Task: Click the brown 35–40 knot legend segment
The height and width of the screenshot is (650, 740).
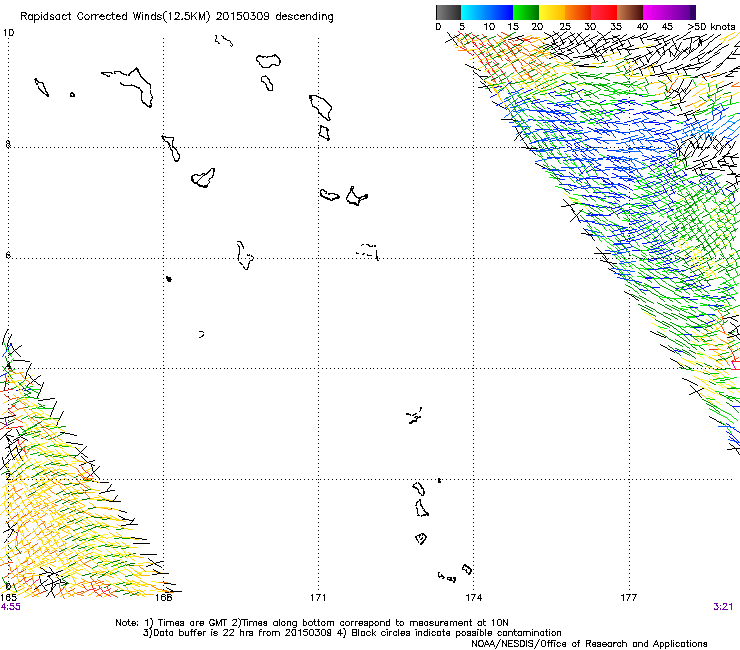Action: (x=630, y=12)
